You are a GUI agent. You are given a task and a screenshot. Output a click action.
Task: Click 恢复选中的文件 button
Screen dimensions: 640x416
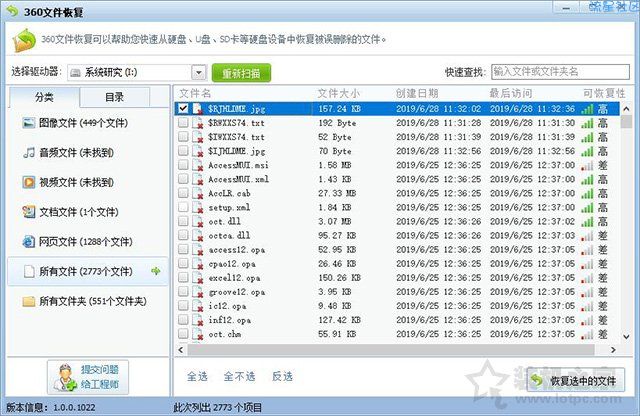[x=576, y=380]
